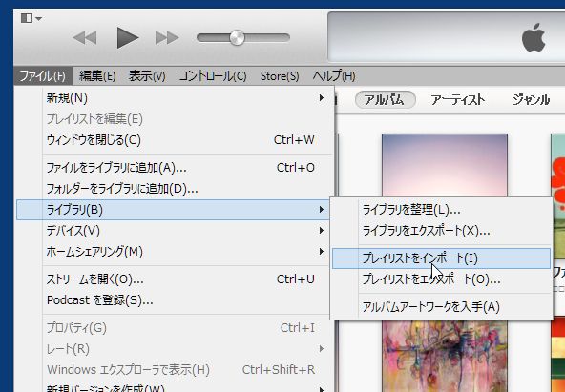Switch to the ジャンル view tab
Viewport: 565px width, 392px height.
pos(531,100)
